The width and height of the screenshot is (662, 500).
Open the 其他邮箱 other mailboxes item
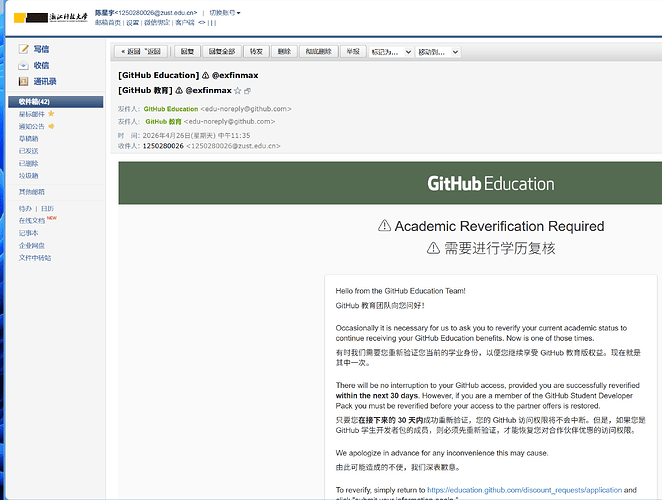32,192
